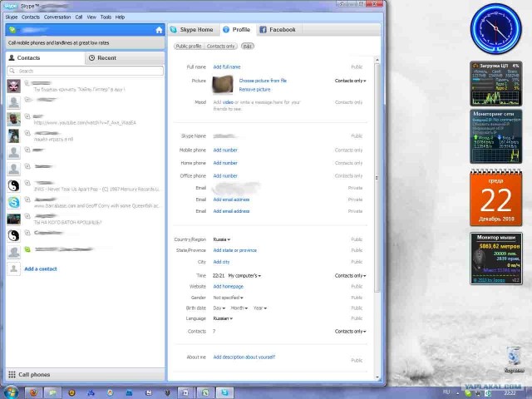The width and height of the screenshot is (532, 399).
Task: Open the View menu
Action: click(91, 17)
